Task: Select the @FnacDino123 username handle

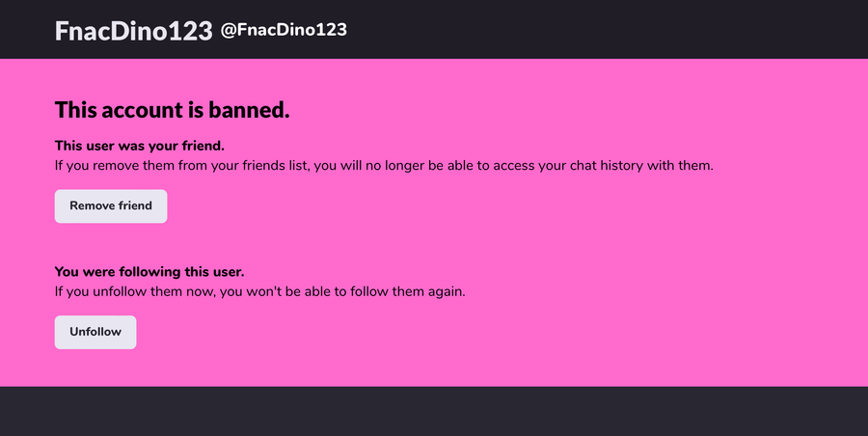Action: click(284, 31)
